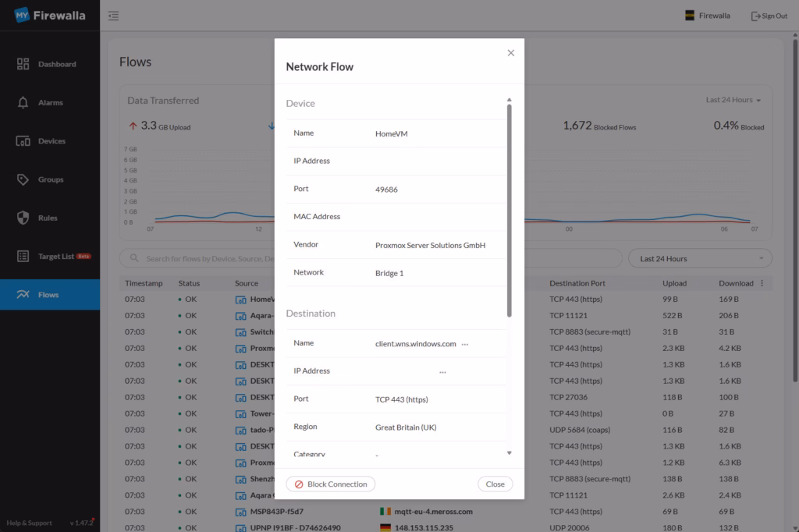Viewport: 799px width, 532px height.
Task: Click the Dashboard icon in sidebar
Action: (x=23, y=64)
